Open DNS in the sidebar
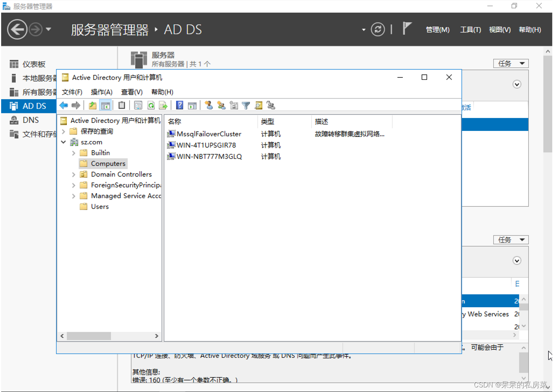 point(29,120)
